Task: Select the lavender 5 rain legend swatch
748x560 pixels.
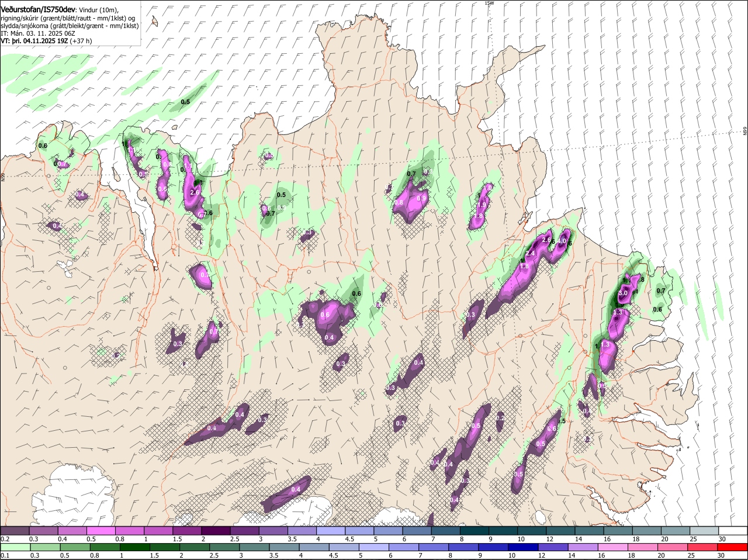Action: (375, 547)
